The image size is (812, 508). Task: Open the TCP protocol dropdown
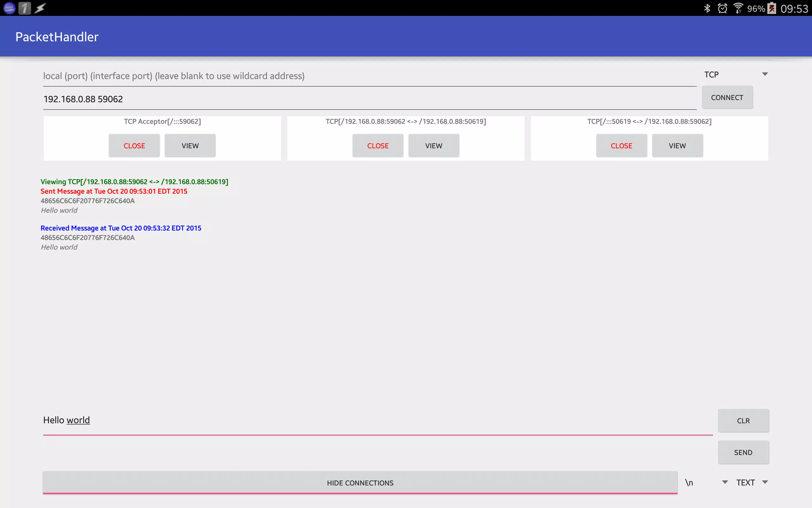(736, 75)
